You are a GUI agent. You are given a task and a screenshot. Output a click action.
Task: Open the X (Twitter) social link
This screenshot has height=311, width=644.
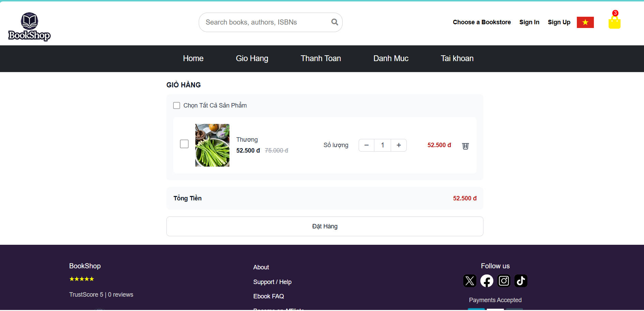[469, 281]
